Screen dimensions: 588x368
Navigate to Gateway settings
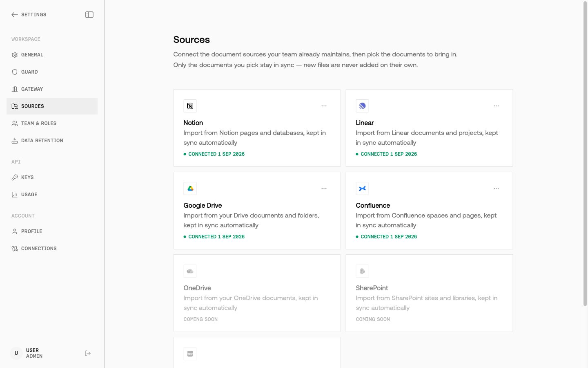(x=52, y=89)
